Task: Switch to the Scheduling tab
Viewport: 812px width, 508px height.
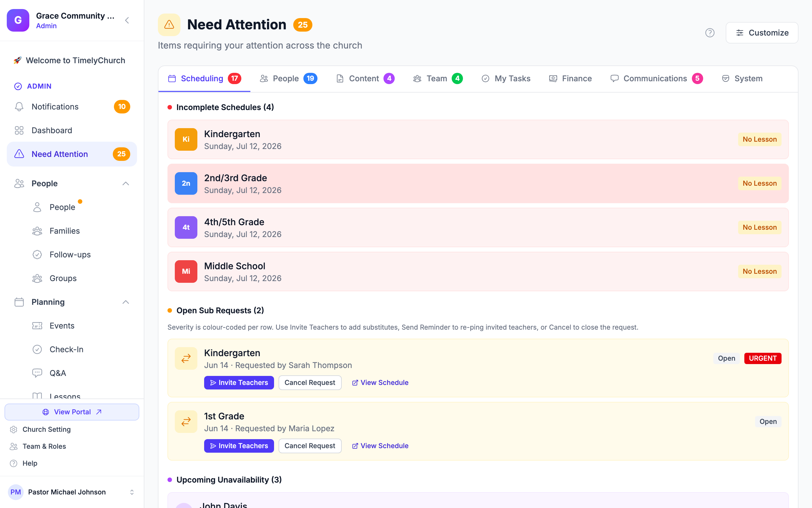Action: pyautogui.click(x=204, y=79)
